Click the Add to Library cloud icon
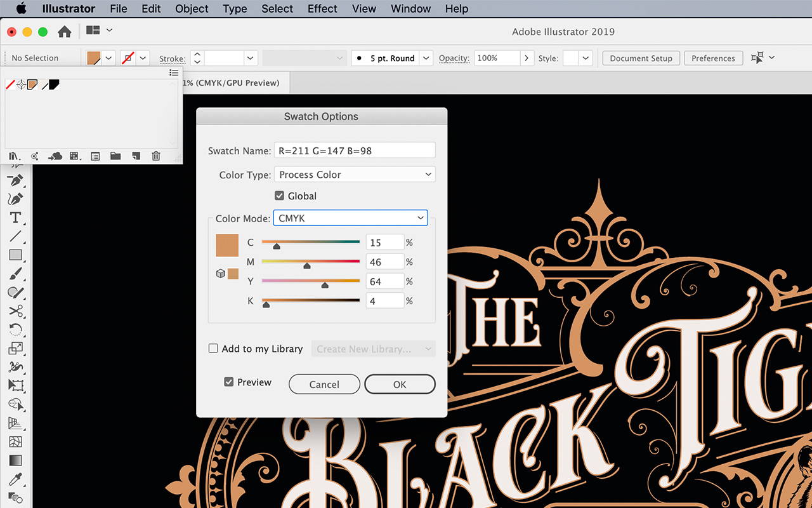Screen dimensions: 812x508 55,156
